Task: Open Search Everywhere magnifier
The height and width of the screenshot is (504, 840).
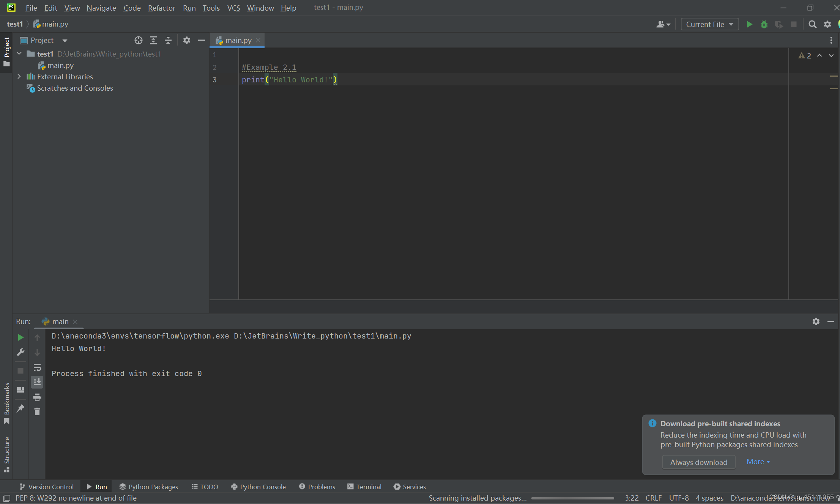Action: tap(813, 24)
